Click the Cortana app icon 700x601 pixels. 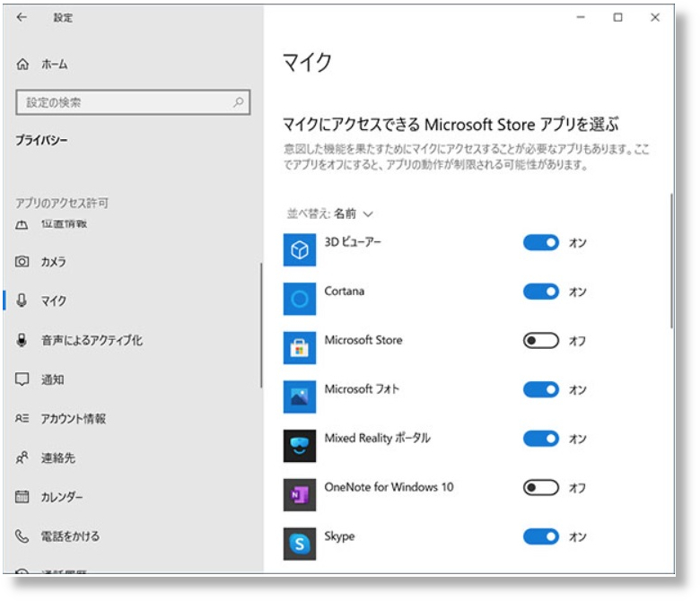(300, 299)
